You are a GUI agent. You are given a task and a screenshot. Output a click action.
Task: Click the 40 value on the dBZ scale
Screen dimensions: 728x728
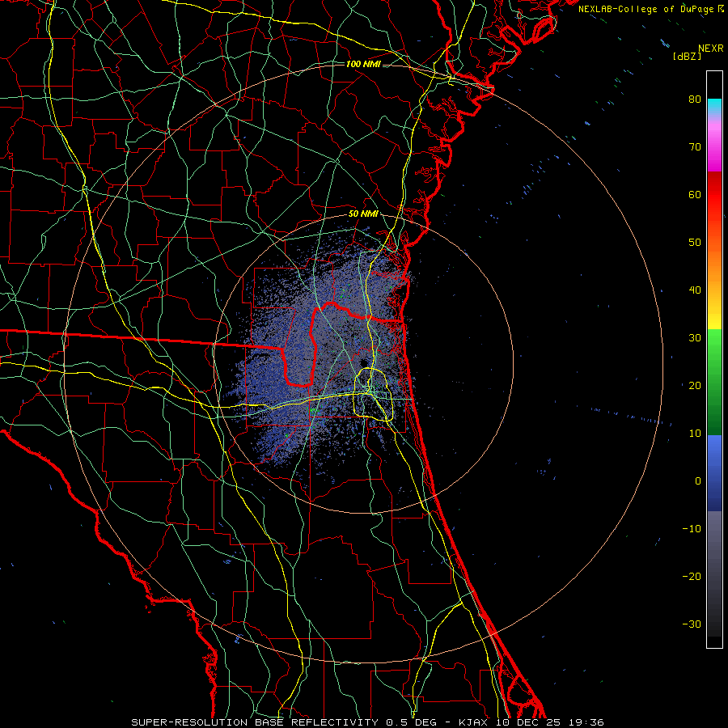point(695,290)
